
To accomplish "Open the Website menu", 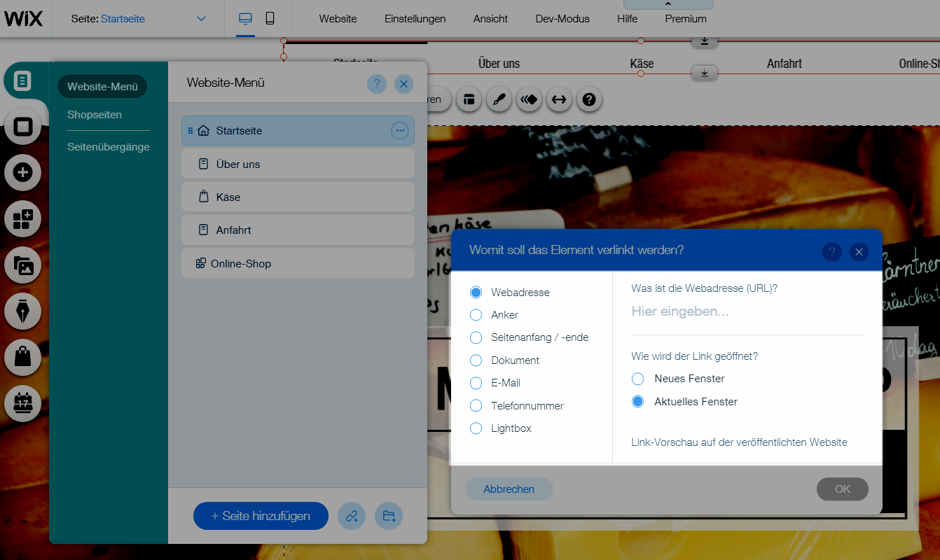I will [338, 19].
